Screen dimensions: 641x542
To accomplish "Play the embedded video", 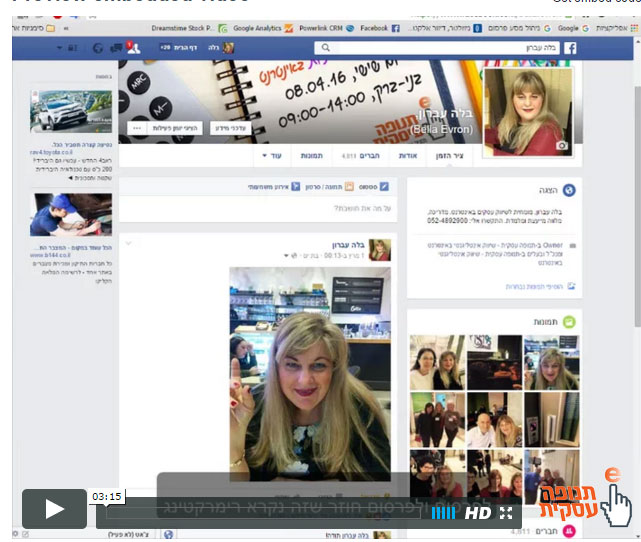I will coord(54,509).
